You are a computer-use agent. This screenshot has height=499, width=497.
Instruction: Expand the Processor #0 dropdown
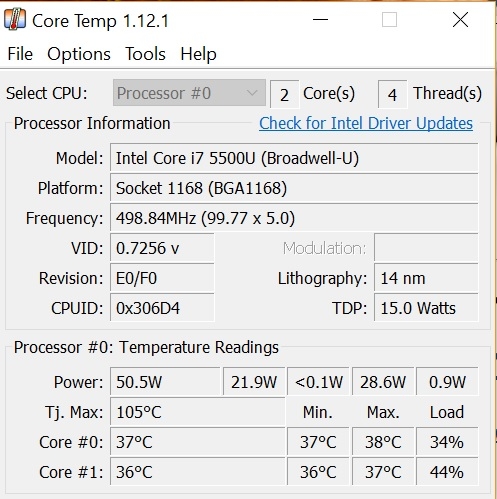(189, 93)
